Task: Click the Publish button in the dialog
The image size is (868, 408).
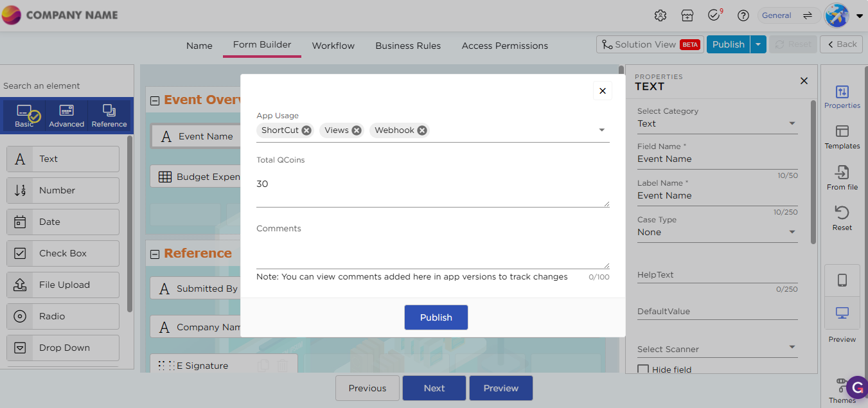Action: tap(436, 317)
